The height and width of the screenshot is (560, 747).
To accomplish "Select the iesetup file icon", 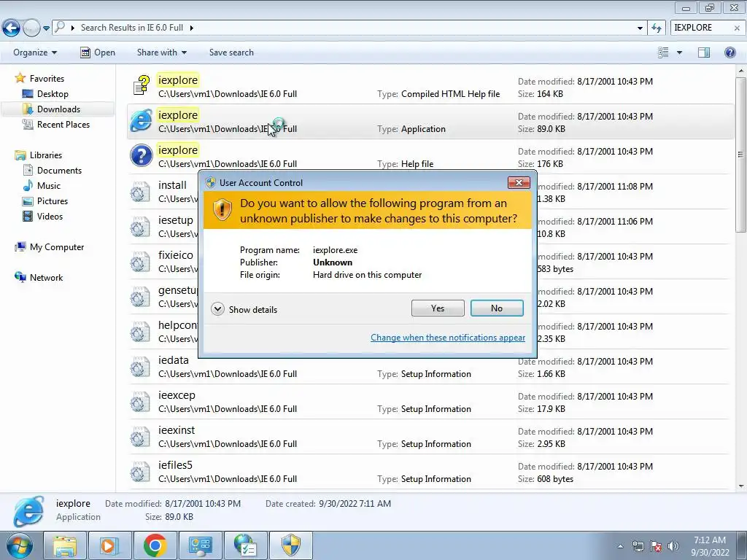I will pyautogui.click(x=140, y=227).
